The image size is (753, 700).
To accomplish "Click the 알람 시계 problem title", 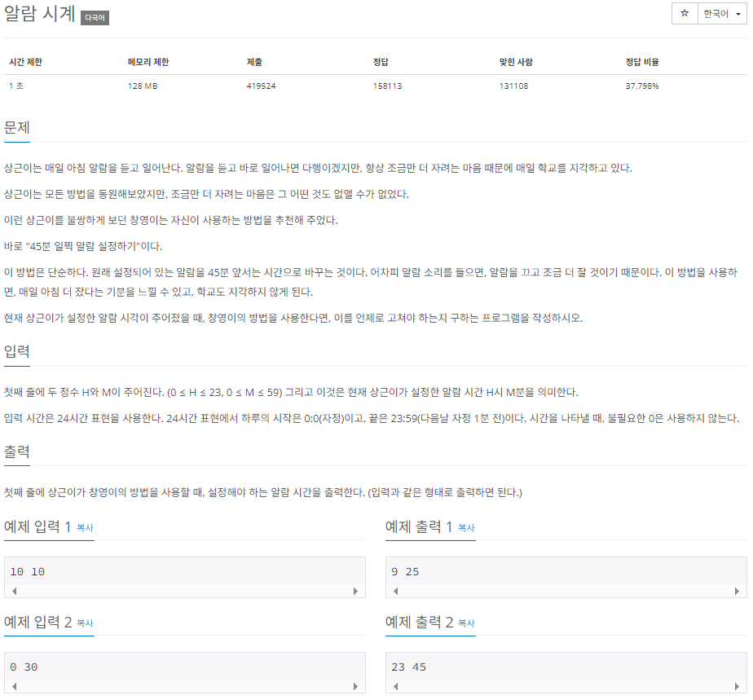I will tap(39, 13).
